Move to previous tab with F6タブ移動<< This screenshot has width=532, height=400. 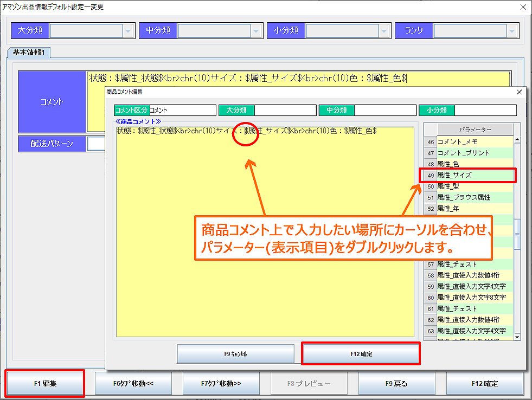tap(133, 383)
